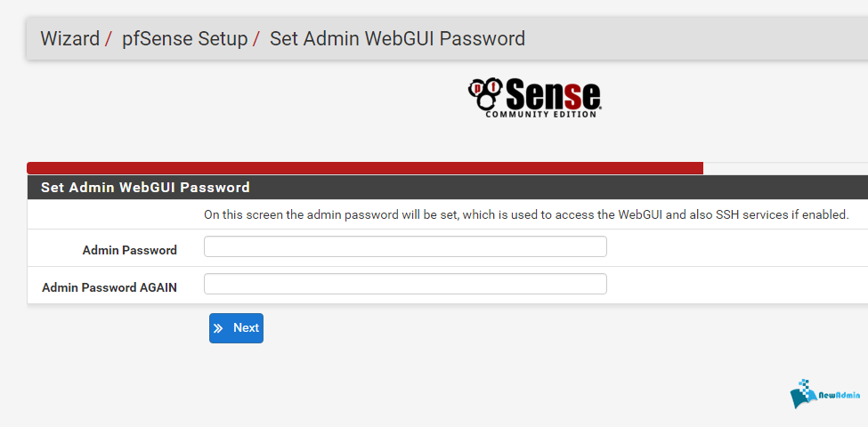Click the NewAdmin watermark text
Screen dimensions: 868x427
coord(839,394)
